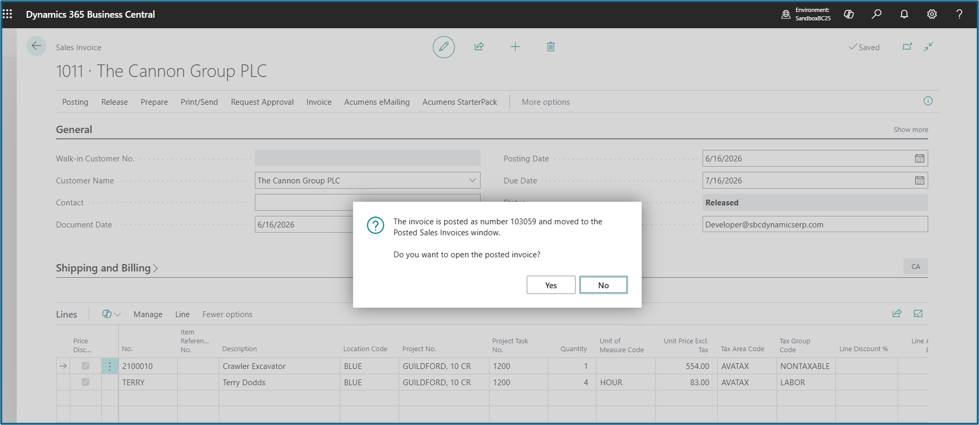Click Quantity column header
Screen dimensions: 979x425
tap(574, 349)
